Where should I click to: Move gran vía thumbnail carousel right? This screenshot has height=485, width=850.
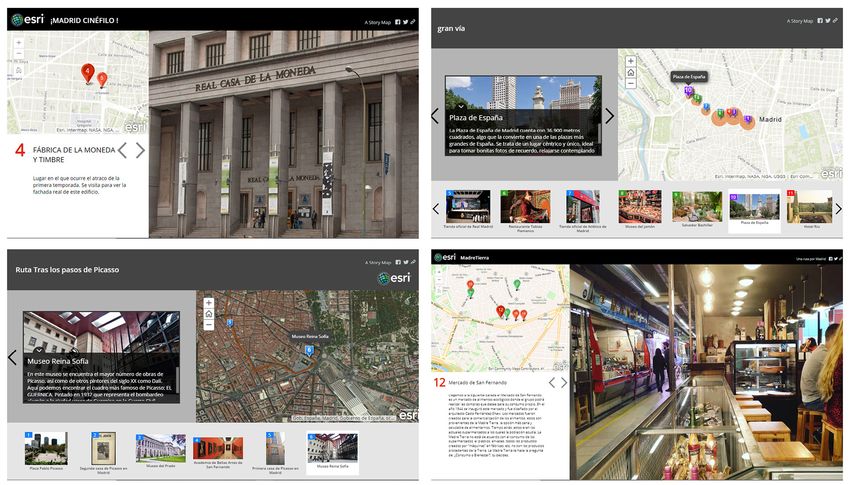(x=839, y=209)
